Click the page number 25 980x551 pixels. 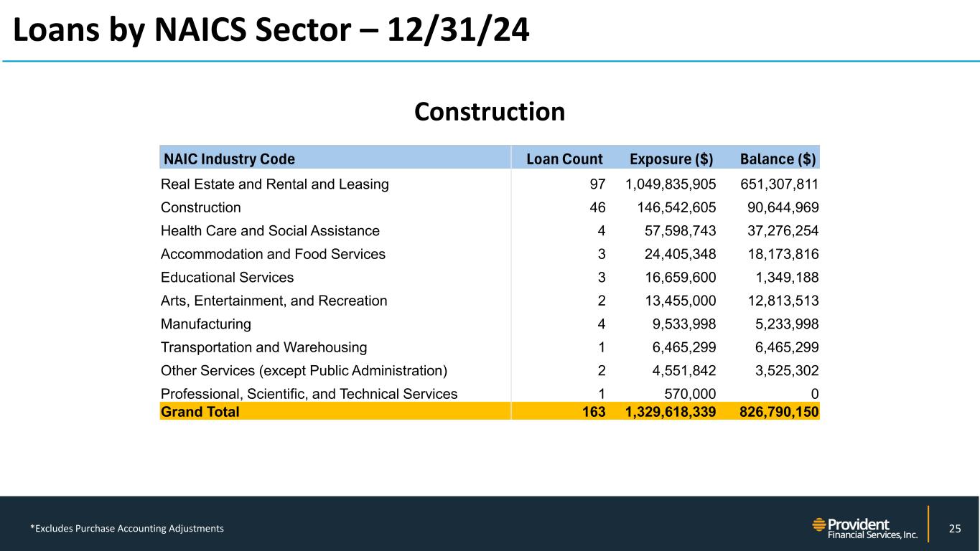point(954,529)
